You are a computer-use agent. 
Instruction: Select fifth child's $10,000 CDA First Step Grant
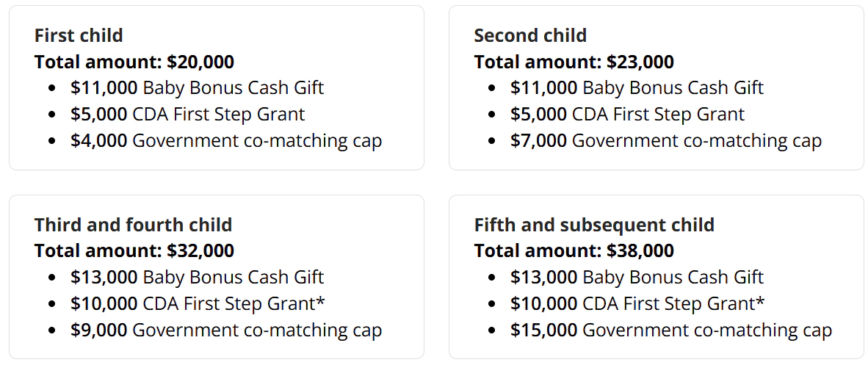point(637,304)
